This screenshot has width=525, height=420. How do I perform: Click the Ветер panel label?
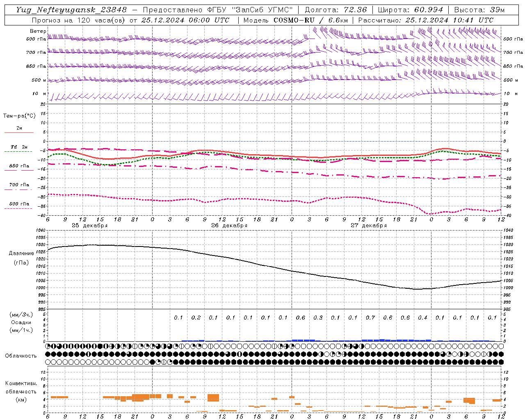(38, 31)
